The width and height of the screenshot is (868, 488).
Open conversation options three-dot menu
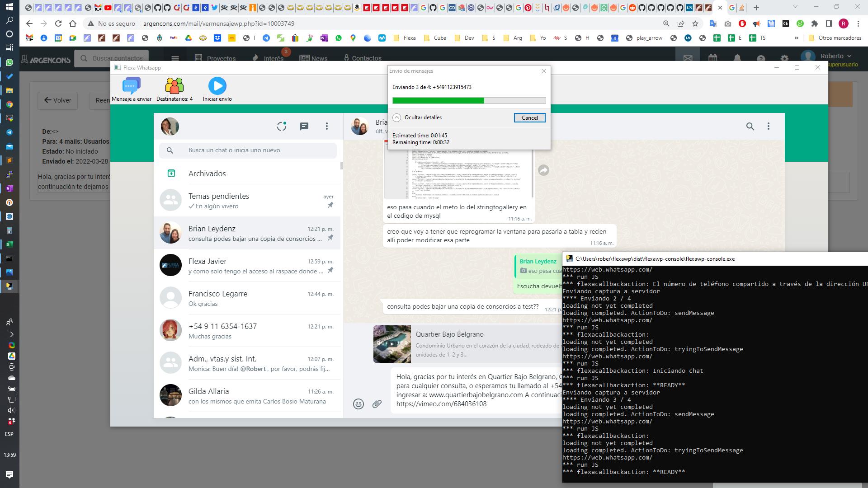click(769, 127)
